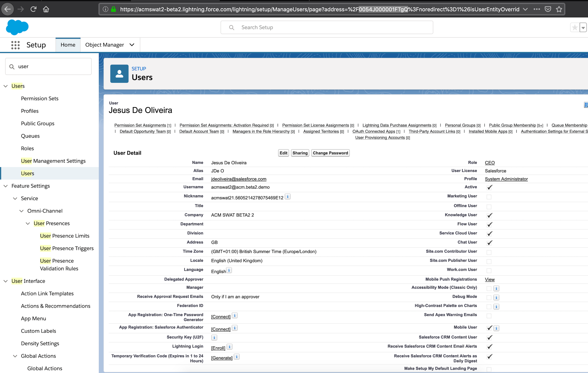The image size is (588, 373).
Task: Collapse the Omni-Channel tree node
Action: 22,211
